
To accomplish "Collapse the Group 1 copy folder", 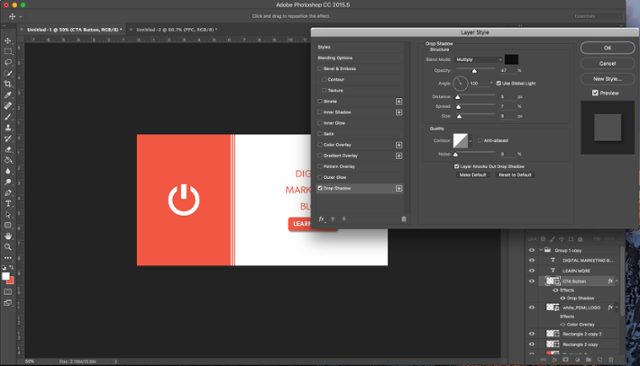I will point(541,250).
